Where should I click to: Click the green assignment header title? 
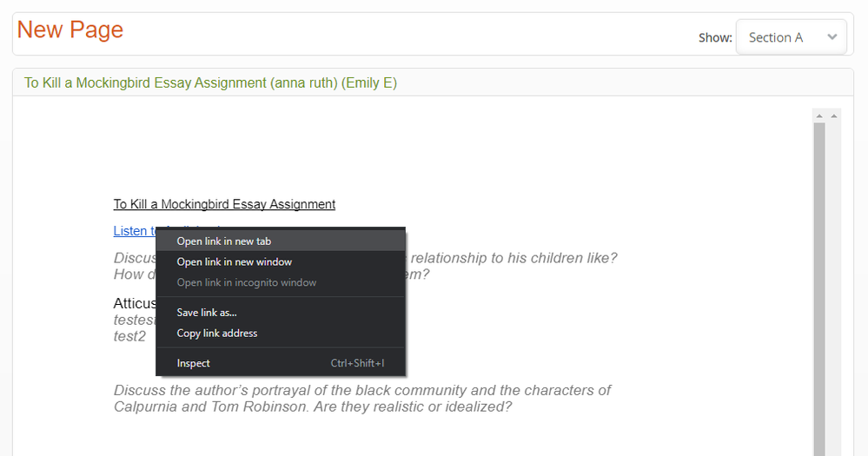210,83
